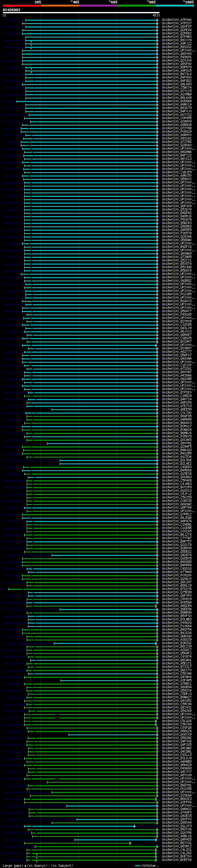The height and width of the screenshot is (868, 197).
Task: Select the UniRef100_B3M017 entry
Action: click(176, 426)
